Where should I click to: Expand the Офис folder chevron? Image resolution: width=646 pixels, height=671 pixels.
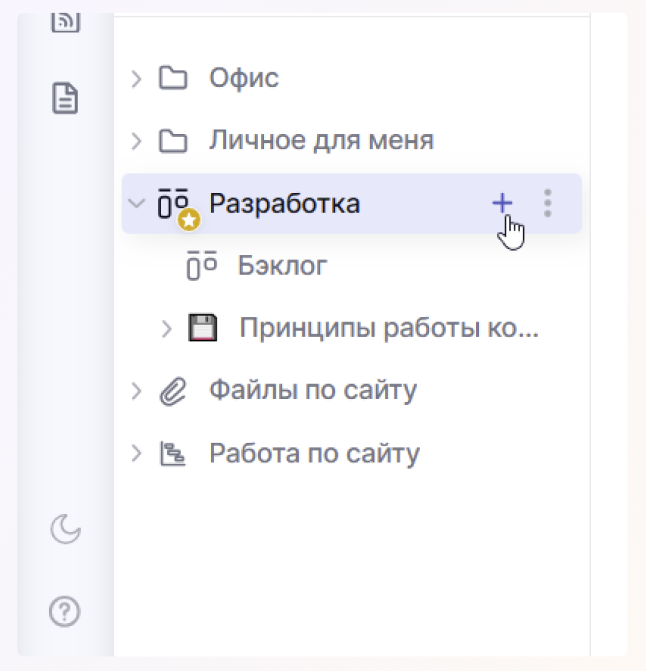click(137, 78)
